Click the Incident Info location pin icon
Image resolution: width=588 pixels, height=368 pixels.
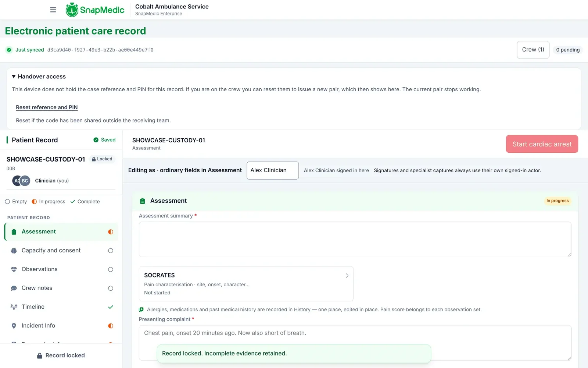[14, 326]
